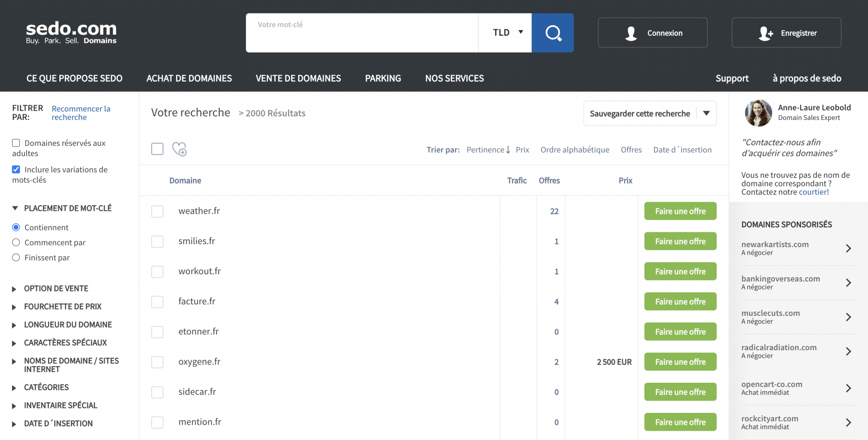Open rockcityart.com sponsored domain arrow

pos(848,423)
